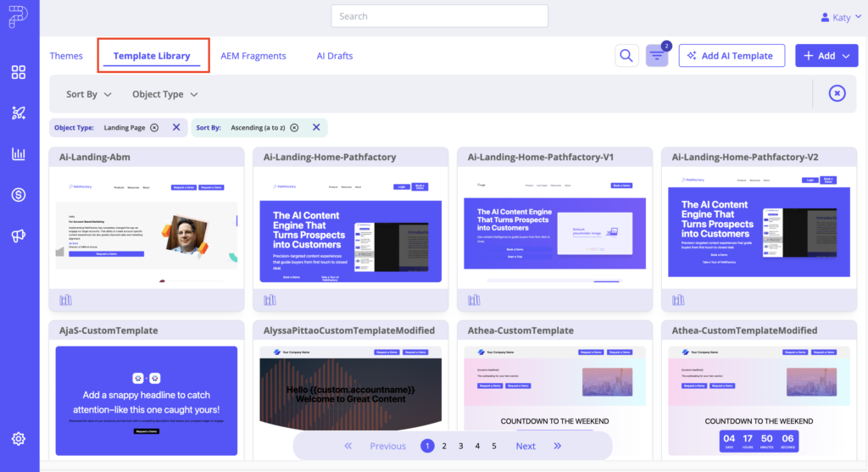Screen dimensions: 868x472
Task: Toggle the filter icon with badge 2
Action: [x=657, y=56]
